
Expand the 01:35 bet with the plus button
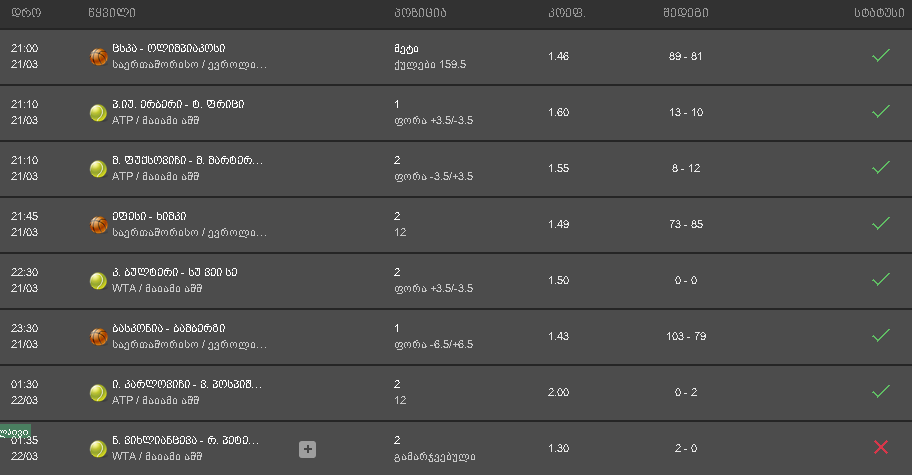coord(307,449)
